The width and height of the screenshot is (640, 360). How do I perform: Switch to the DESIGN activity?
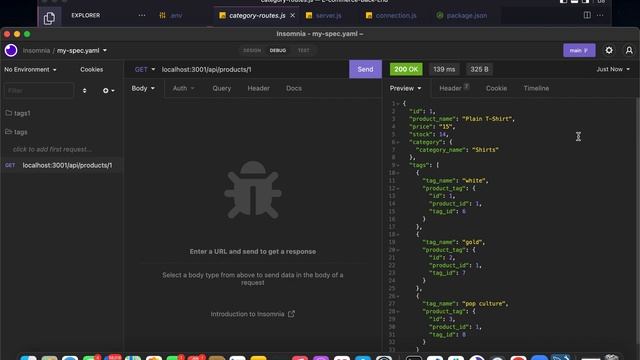coord(252,51)
